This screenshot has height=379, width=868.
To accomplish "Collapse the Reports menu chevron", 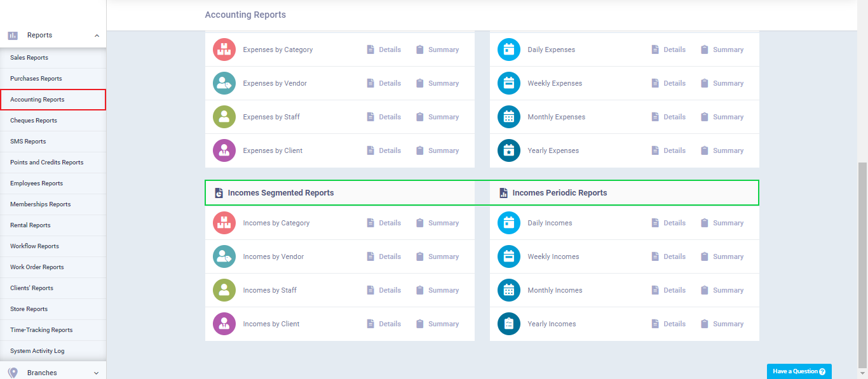I will point(97,36).
